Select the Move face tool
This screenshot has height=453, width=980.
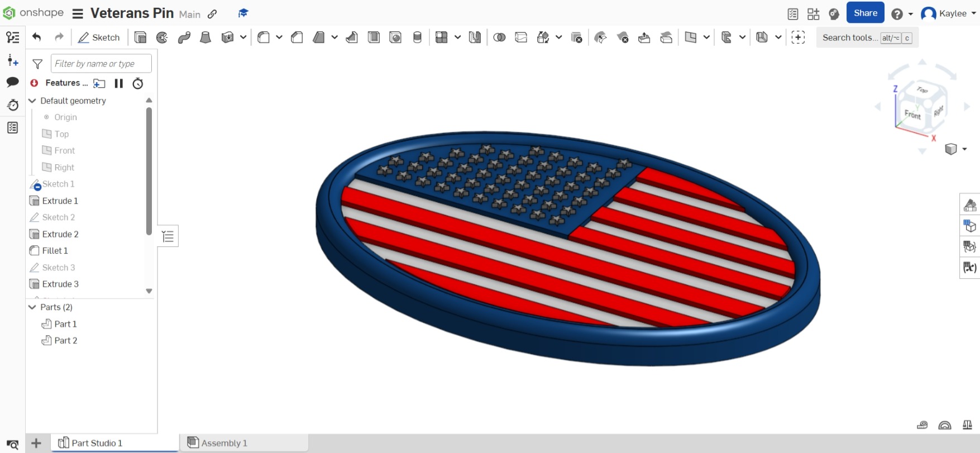click(644, 37)
